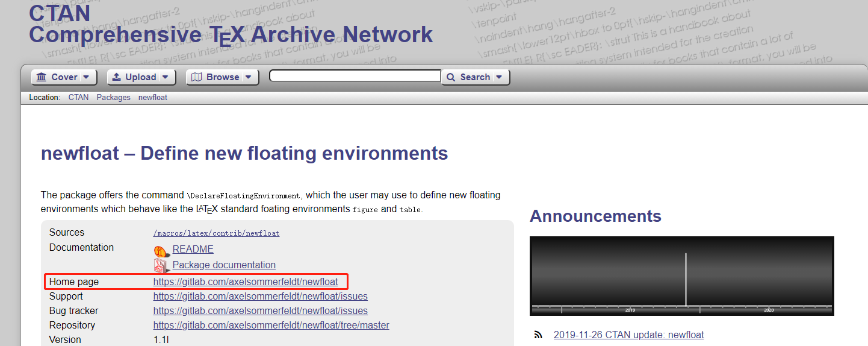Click the PDF package documentation icon
Viewport: 868px width, 346px height.
[161, 265]
